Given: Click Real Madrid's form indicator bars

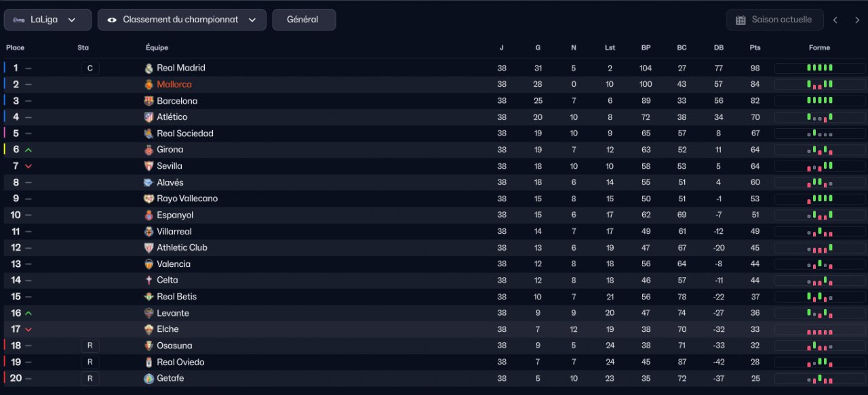Looking at the screenshot, I should 819,68.
